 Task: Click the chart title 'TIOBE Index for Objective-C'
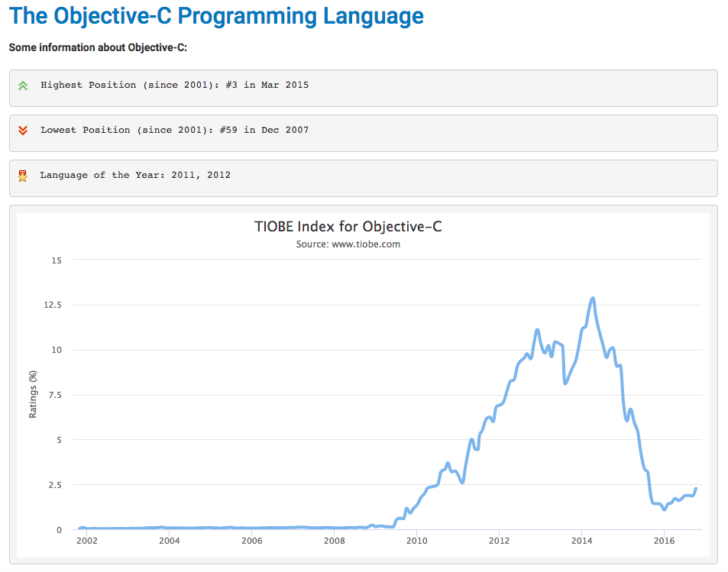[348, 227]
